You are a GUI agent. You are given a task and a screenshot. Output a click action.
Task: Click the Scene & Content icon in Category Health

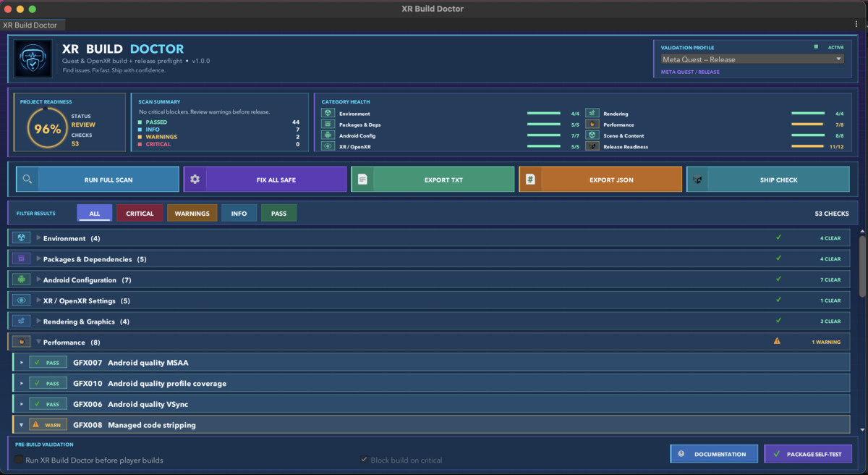pos(592,135)
